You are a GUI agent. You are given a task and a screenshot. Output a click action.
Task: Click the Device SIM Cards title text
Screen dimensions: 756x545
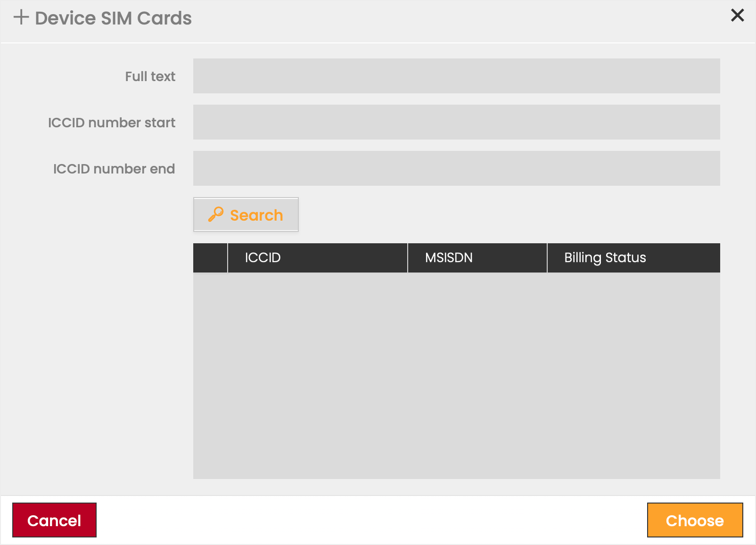113,18
